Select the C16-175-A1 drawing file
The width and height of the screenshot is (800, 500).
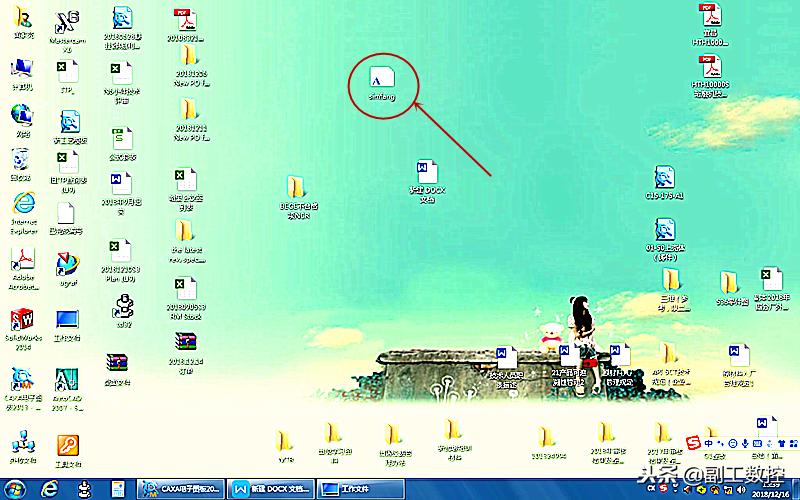click(x=664, y=182)
